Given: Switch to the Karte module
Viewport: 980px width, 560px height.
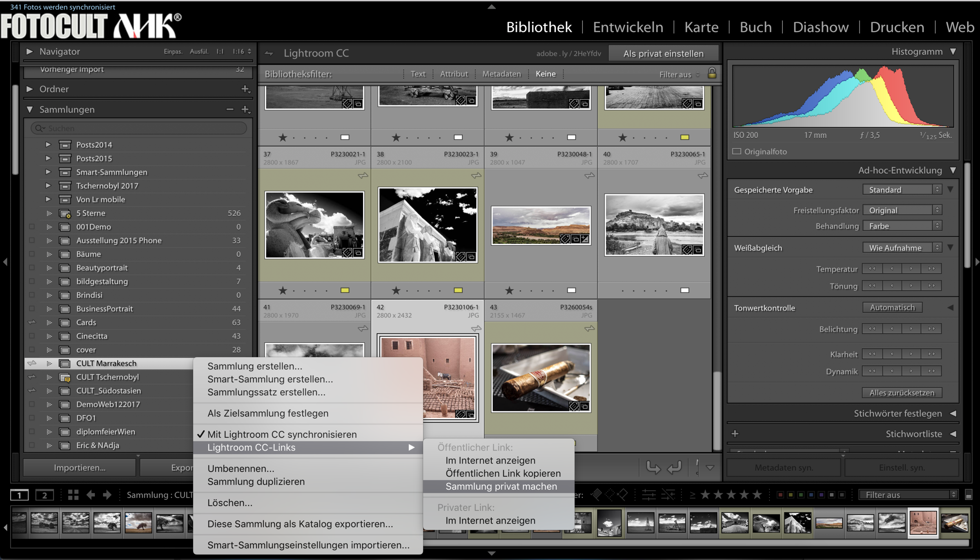Looking at the screenshot, I should (701, 27).
